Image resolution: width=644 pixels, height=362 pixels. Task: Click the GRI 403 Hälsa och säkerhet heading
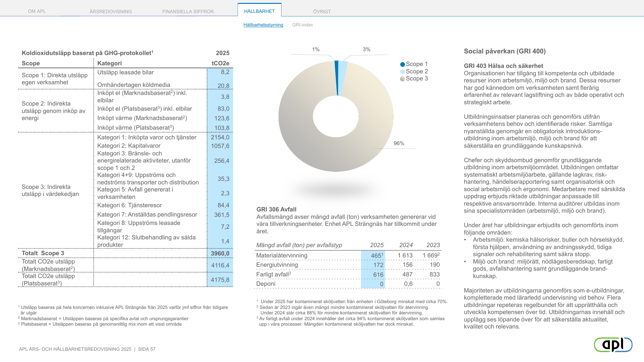[x=503, y=66]
